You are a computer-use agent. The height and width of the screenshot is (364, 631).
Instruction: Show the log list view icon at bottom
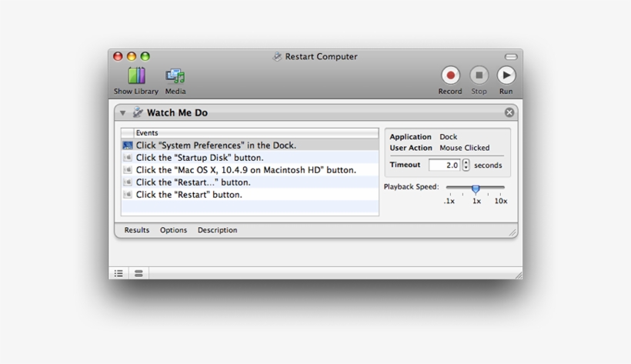click(119, 273)
